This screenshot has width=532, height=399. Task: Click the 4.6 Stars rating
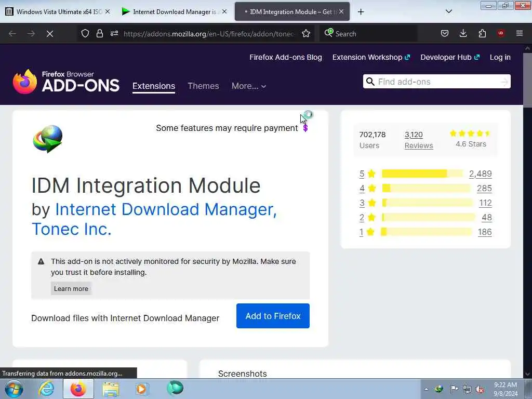[471, 139]
